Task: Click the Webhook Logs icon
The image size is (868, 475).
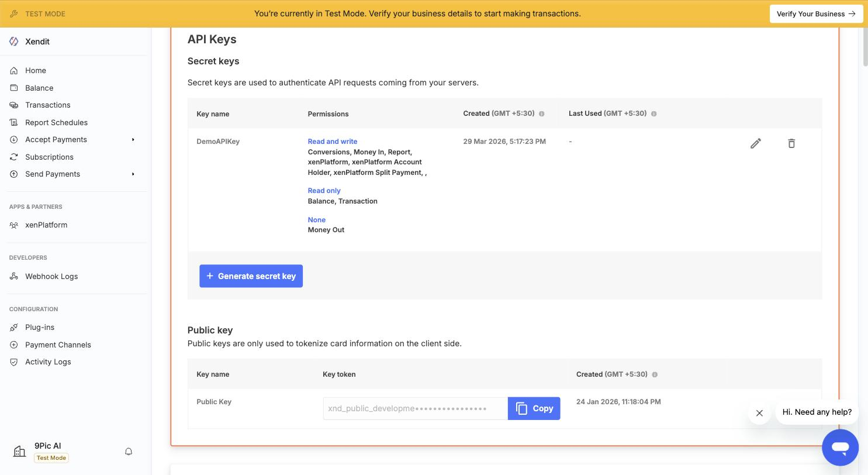Action: 14,276
